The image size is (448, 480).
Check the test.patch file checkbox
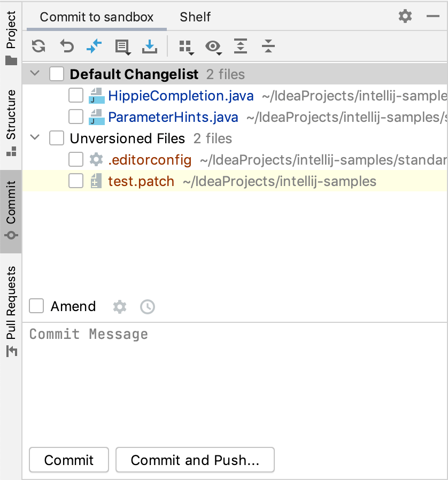click(x=75, y=181)
